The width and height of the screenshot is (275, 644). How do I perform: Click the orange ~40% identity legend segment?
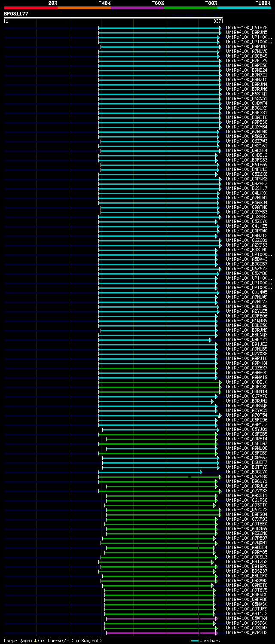point(84,8)
